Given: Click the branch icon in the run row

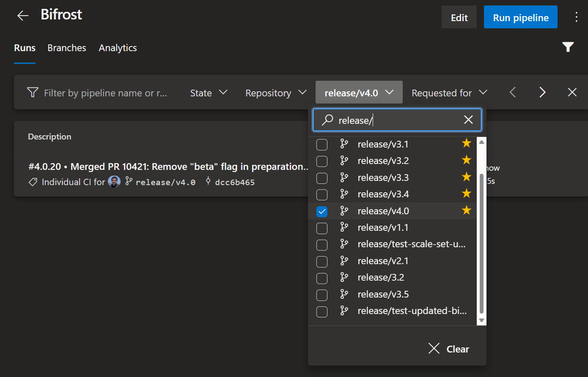Looking at the screenshot, I should coord(129,182).
